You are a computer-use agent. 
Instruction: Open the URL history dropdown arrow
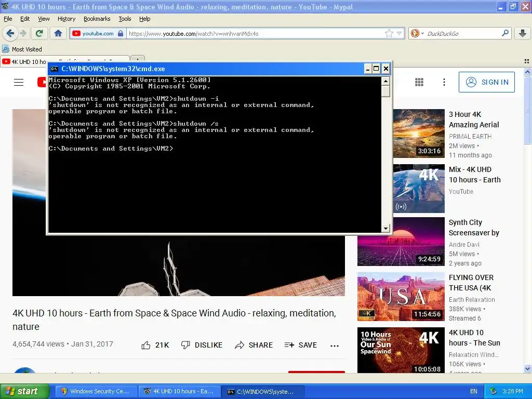pyautogui.click(x=400, y=33)
